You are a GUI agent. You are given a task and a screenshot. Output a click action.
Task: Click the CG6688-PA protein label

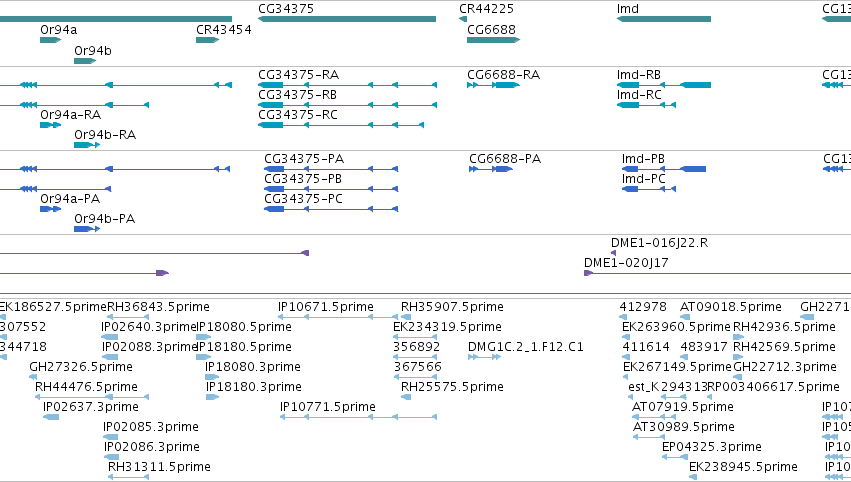(x=505, y=158)
